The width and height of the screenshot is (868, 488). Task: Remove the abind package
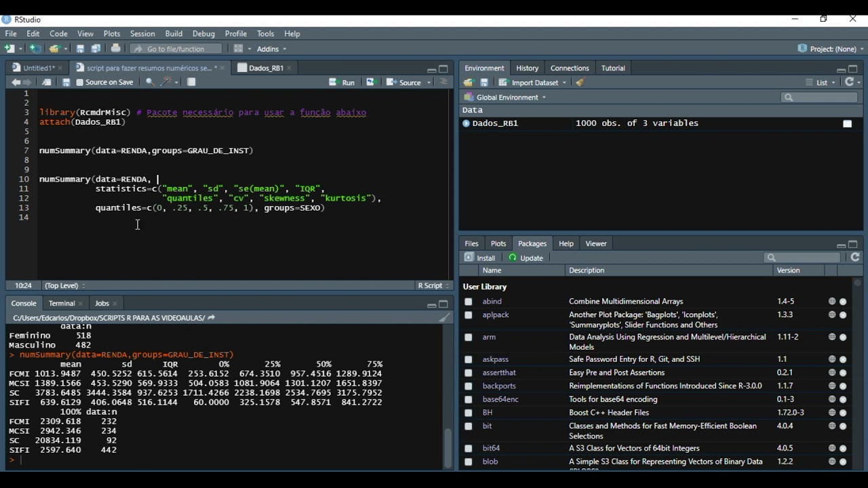pos(843,302)
